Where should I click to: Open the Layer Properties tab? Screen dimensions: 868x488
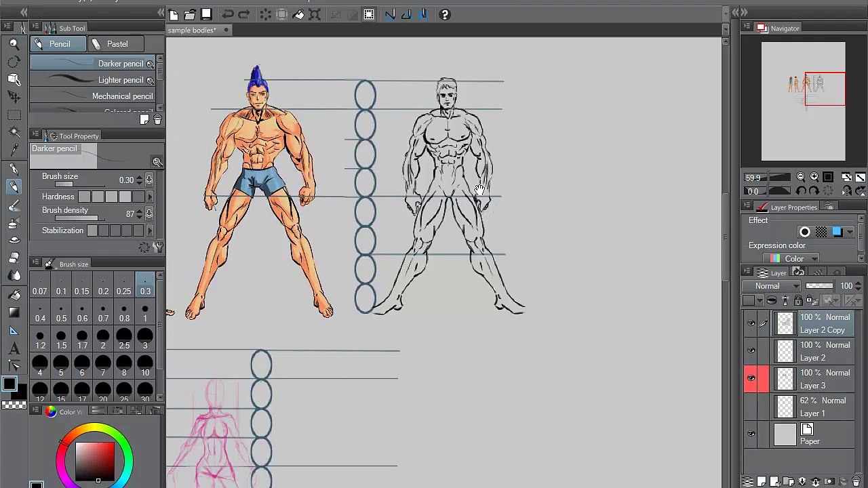point(788,207)
